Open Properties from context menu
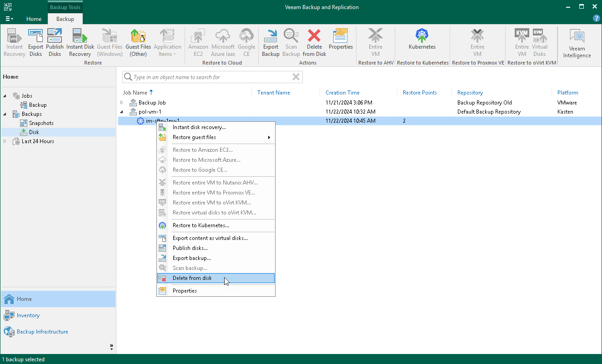 click(216, 291)
